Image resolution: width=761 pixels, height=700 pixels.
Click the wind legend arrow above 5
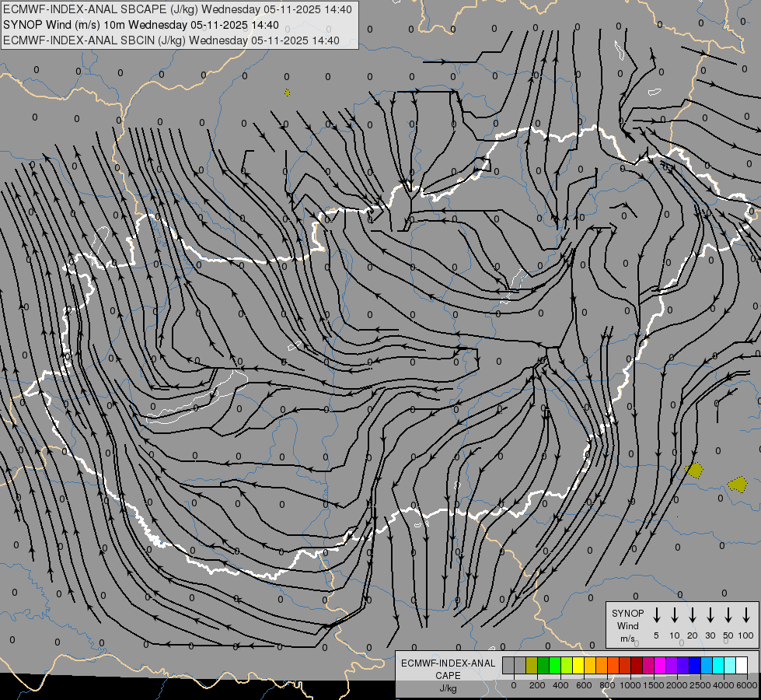[x=656, y=615]
